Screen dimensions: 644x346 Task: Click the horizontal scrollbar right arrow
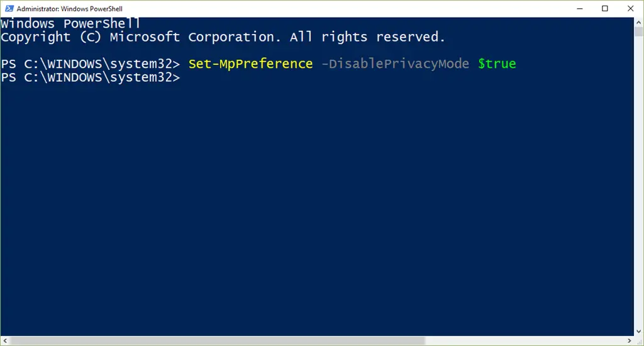(x=629, y=341)
